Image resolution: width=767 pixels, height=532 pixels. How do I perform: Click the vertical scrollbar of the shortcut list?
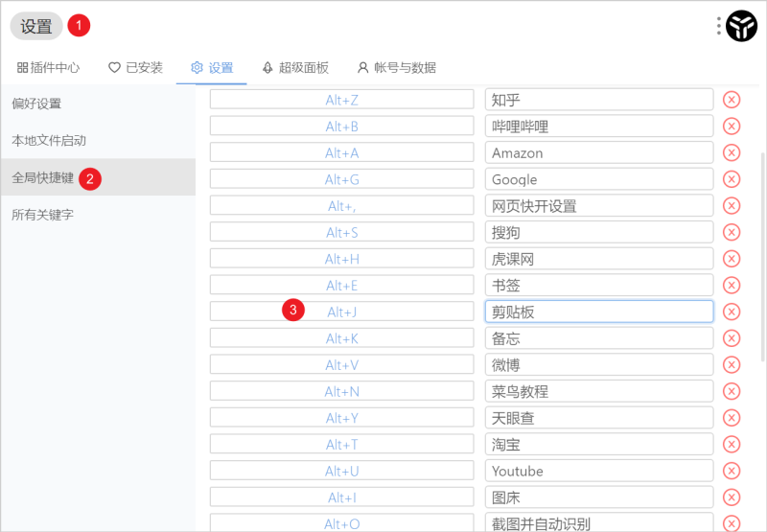[x=762, y=257]
